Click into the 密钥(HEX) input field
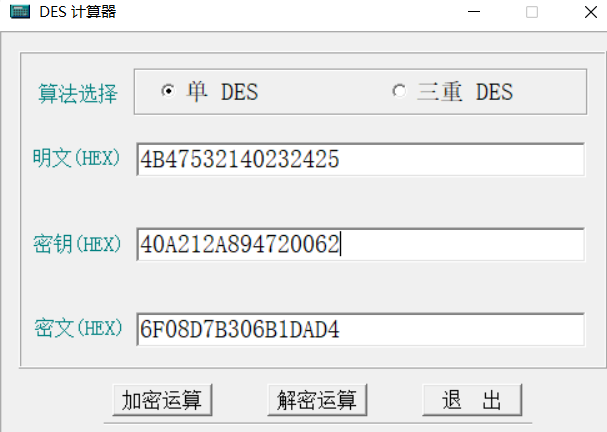This screenshot has height=432, width=607. click(360, 244)
